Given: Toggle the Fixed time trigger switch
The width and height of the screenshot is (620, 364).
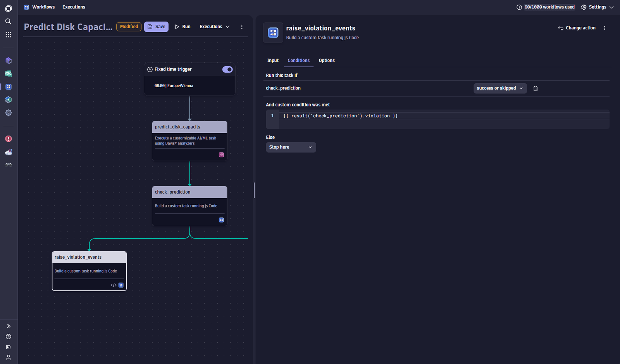Looking at the screenshot, I should [x=227, y=69].
